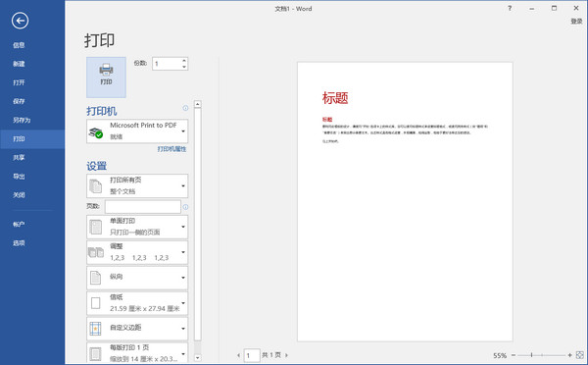588x365 pixels.
Task: Click the Word help question mark
Action: point(510,8)
